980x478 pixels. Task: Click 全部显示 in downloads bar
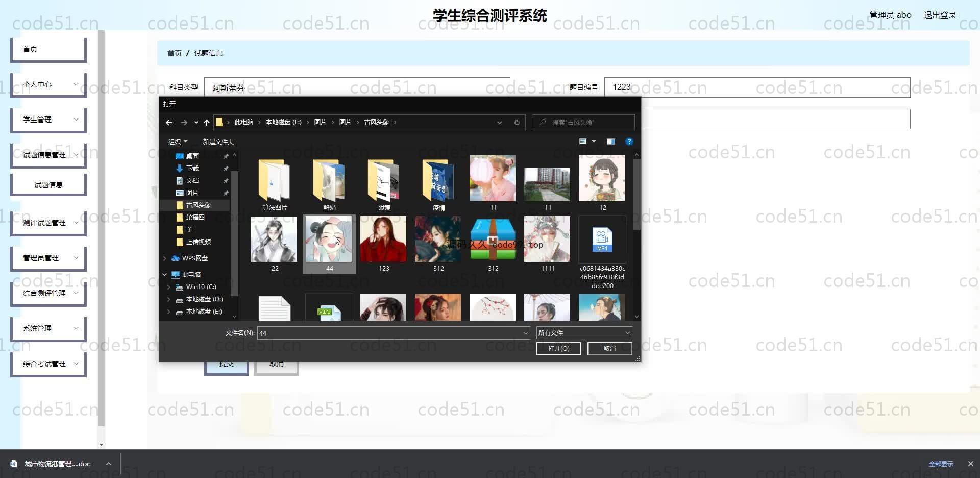941,464
